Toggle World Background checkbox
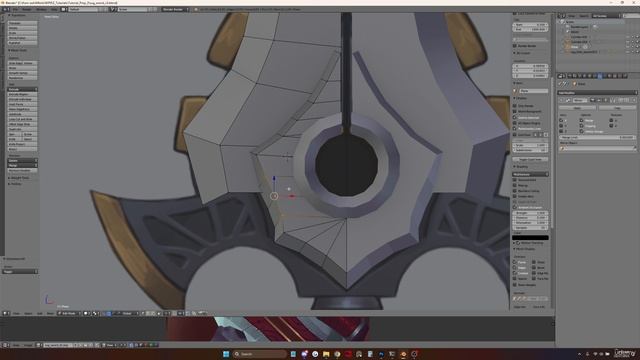This screenshot has width=640, height=360. click(x=515, y=111)
